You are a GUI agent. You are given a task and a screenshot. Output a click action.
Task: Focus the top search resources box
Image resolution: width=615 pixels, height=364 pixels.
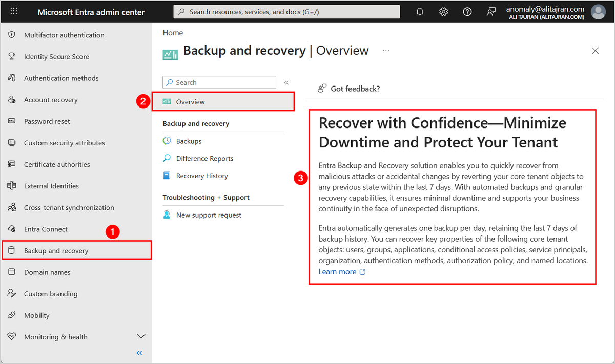click(286, 12)
